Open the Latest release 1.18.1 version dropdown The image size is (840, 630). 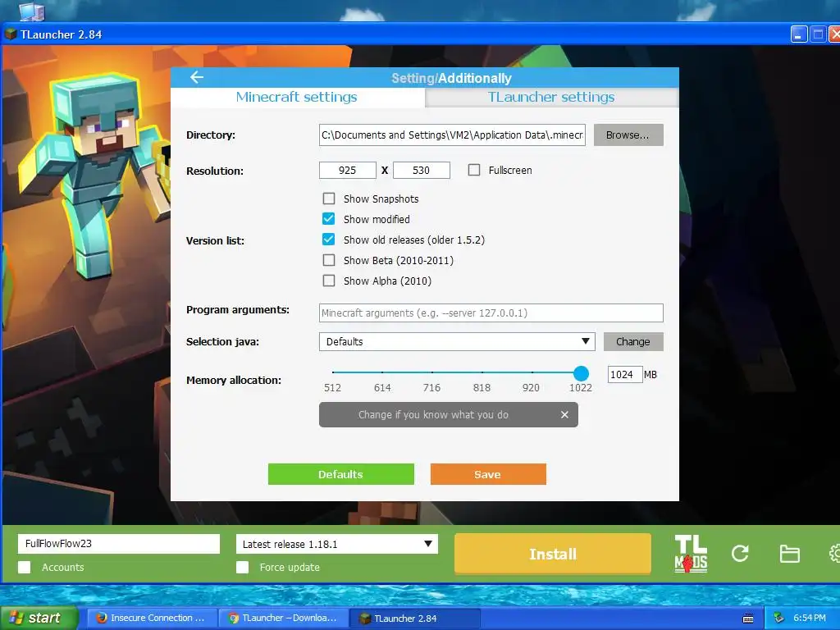click(x=337, y=544)
